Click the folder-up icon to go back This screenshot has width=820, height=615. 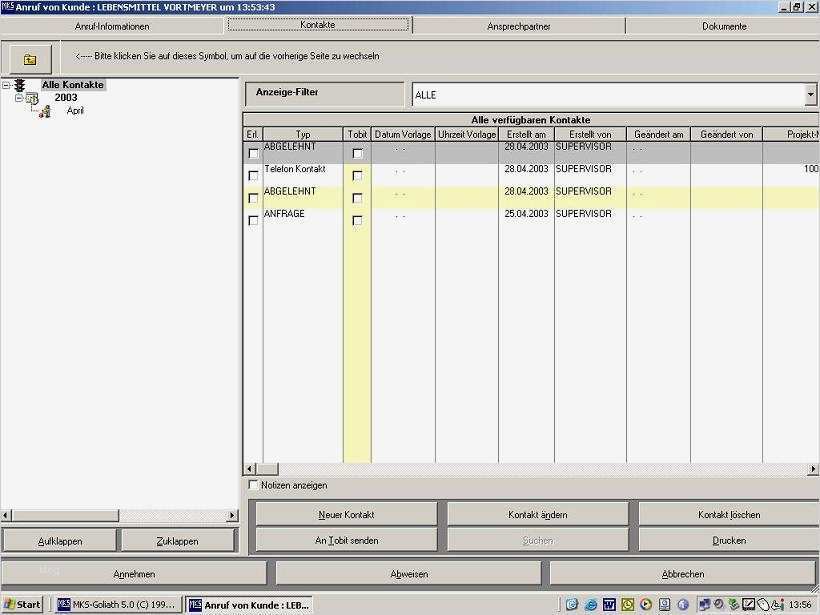pyautogui.click(x=30, y=60)
